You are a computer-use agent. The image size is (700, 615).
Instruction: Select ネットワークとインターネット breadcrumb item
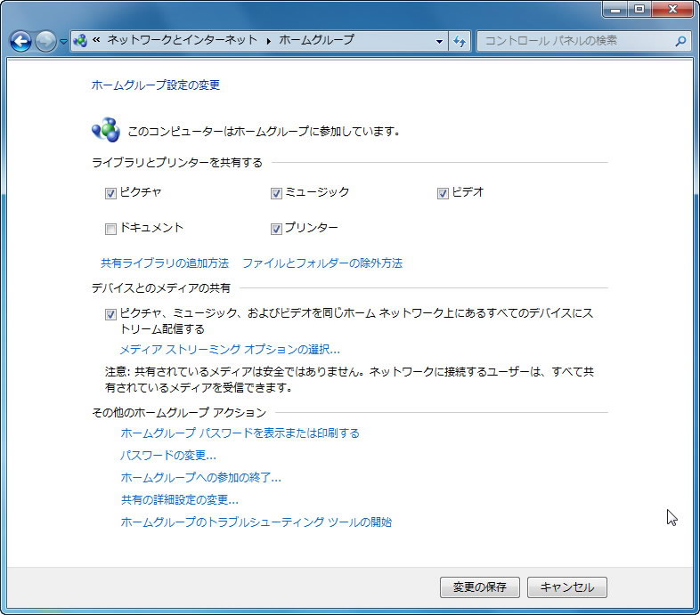pos(182,40)
